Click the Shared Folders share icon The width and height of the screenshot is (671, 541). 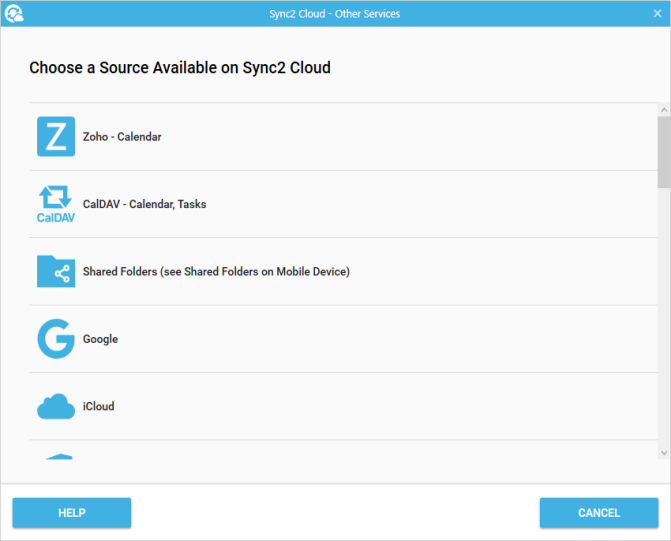coord(56,271)
